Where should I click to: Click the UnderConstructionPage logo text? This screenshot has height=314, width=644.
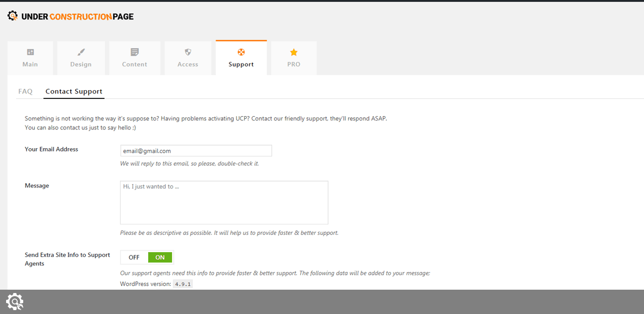pyautogui.click(x=77, y=17)
